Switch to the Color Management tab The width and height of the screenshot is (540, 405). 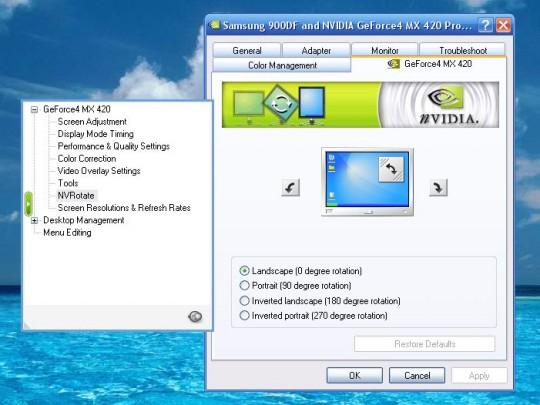pyautogui.click(x=282, y=65)
